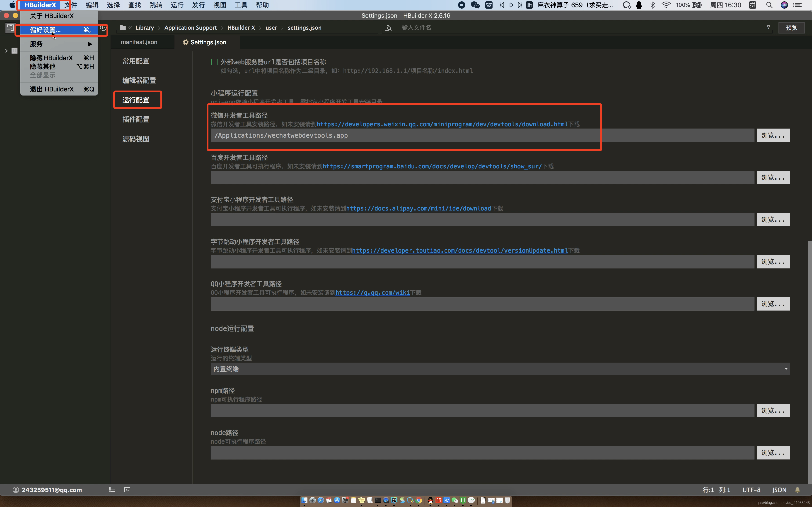Select 插件配置 in settings sidebar

coord(136,119)
